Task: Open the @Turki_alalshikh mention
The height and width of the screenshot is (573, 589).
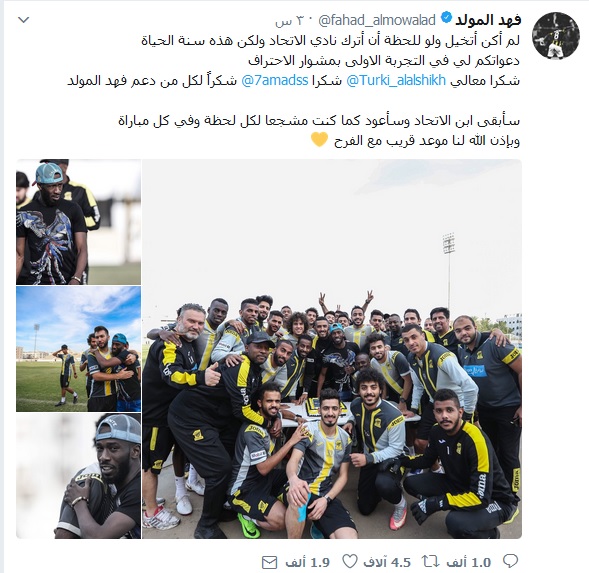Action: (396, 81)
